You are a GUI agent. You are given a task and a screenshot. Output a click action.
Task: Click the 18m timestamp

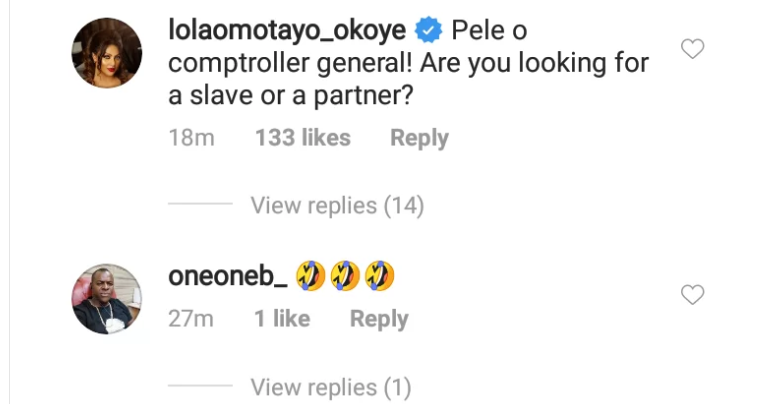click(192, 138)
